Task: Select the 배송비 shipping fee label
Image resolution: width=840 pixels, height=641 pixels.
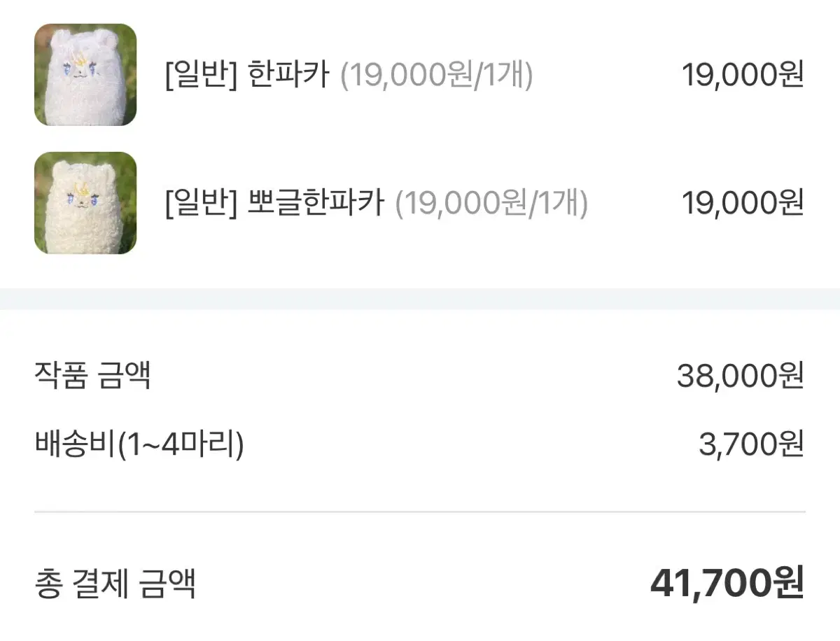Action: click(x=74, y=444)
